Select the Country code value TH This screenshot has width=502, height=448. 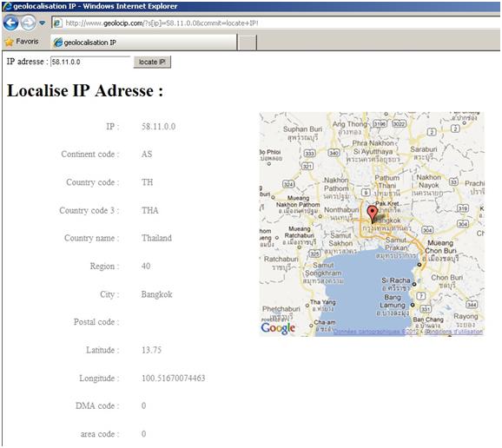coord(148,182)
